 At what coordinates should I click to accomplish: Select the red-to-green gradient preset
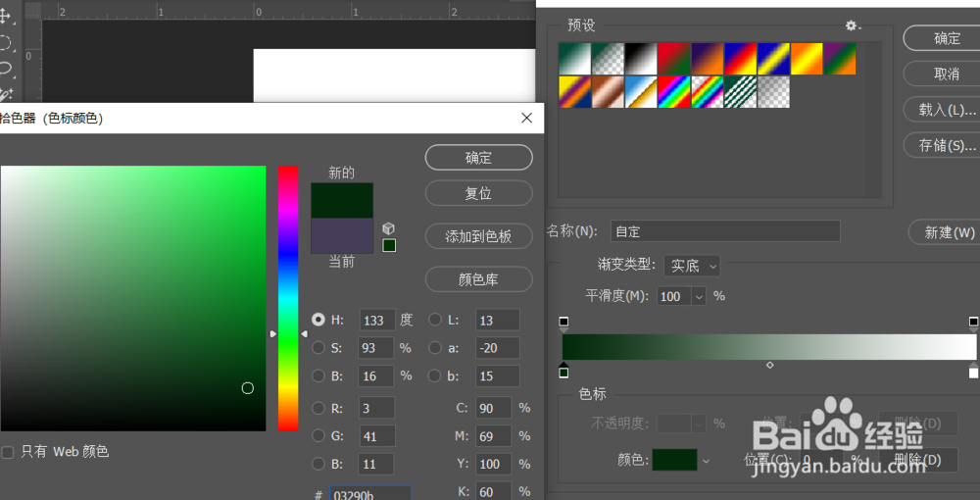pyautogui.click(x=674, y=59)
